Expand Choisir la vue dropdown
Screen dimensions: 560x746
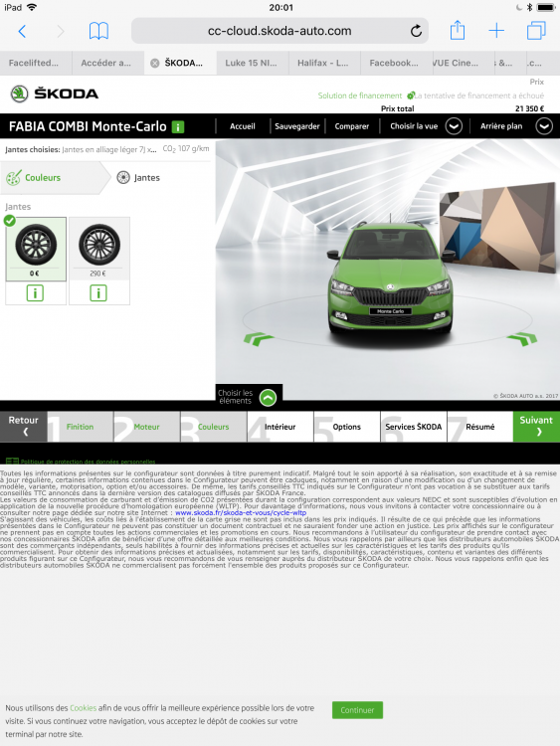454,126
